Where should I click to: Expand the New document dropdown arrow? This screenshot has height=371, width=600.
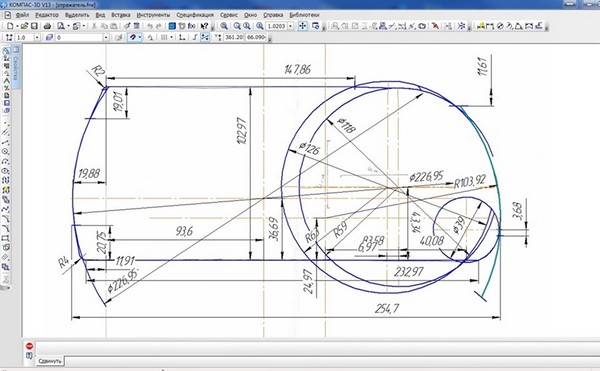17,26
